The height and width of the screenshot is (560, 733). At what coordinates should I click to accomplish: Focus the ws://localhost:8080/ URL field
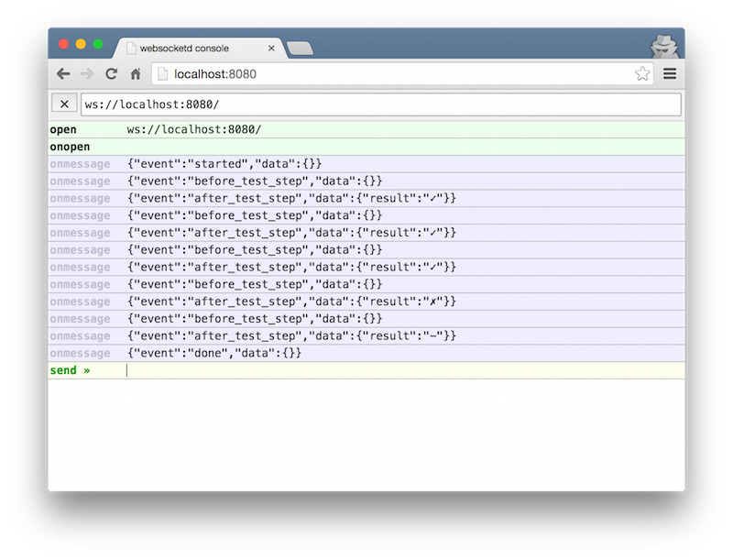click(x=381, y=104)
